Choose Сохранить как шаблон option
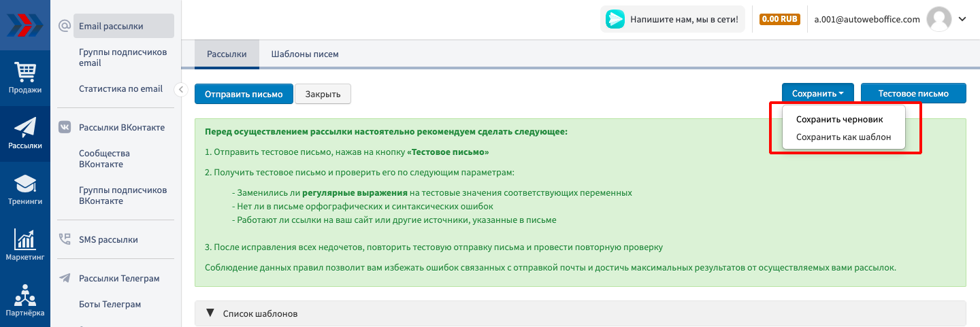980x327 pixels. [843, 138]
